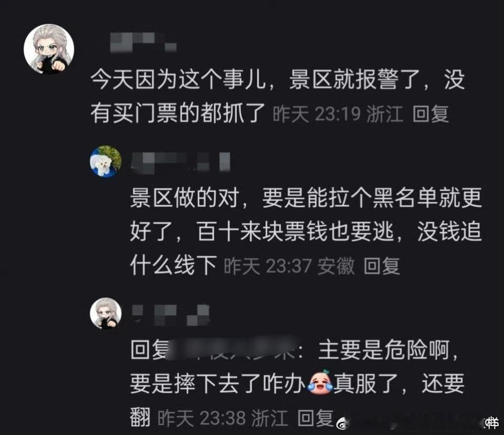Click the 昨天 23:19 timestamp
Image resolution: width=504 pixels, height=435 pixels.
point(317,114)
